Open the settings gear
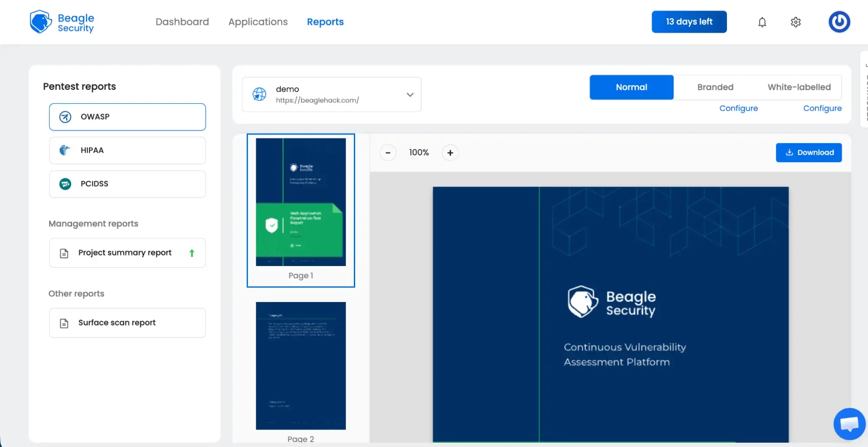This screenshot has height=447, width=868. point(795,22)
